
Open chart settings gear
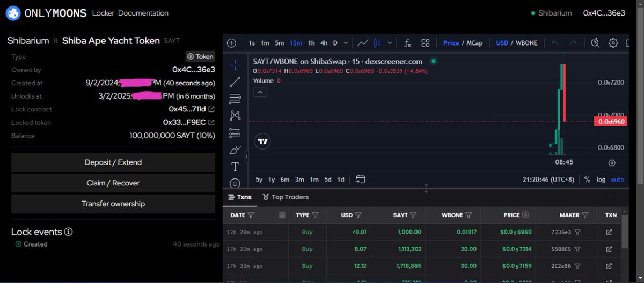[x=613, y=43]
